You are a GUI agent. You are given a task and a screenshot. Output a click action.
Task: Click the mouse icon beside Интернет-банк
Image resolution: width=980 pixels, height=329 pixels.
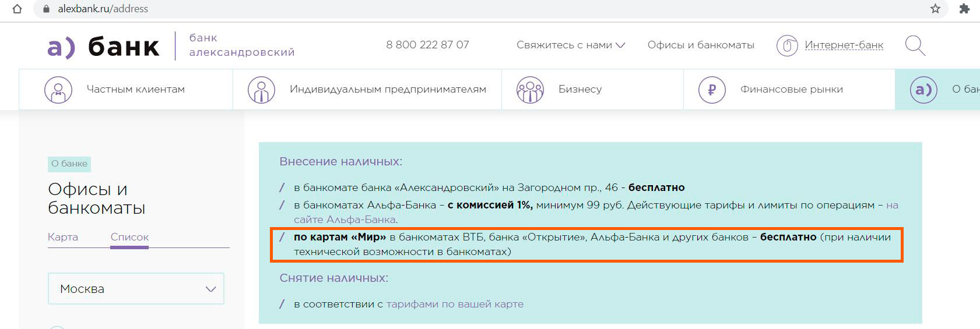[x=786, y=45]
